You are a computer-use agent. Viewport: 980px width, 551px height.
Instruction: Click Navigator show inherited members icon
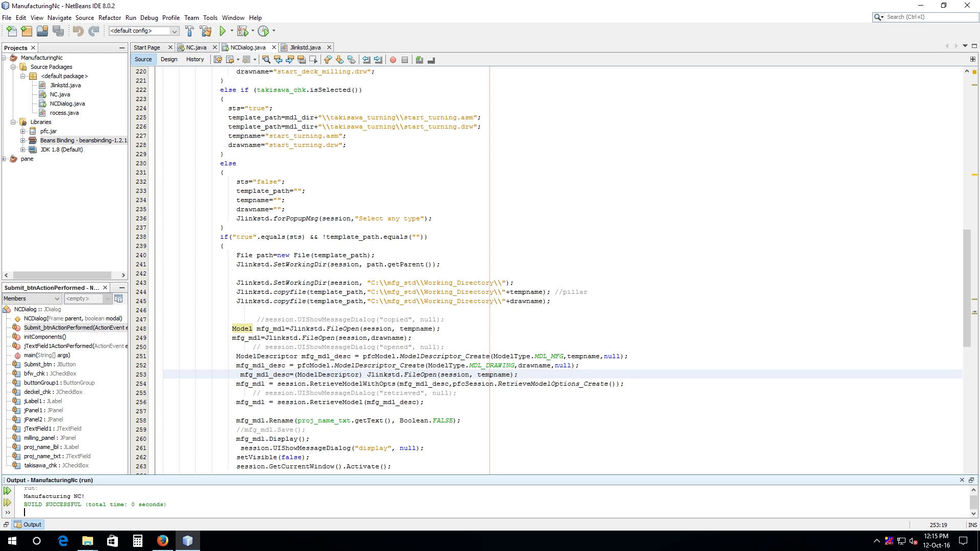118,298
